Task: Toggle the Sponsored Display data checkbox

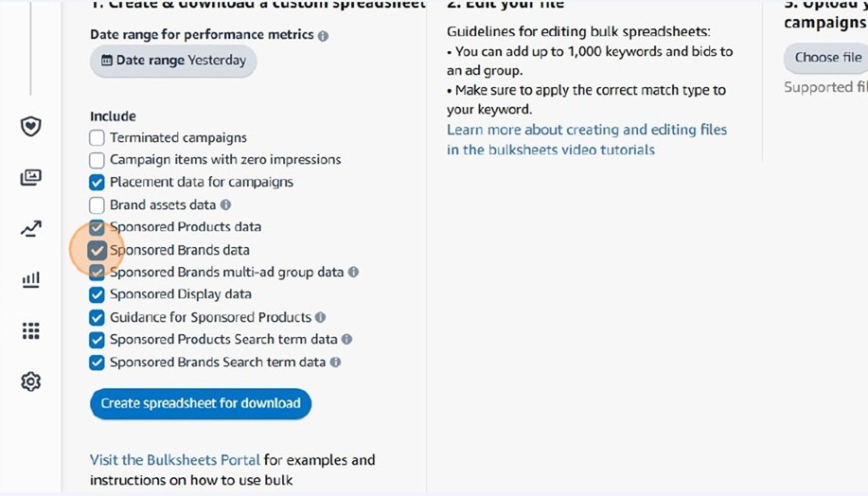Action: (97, 294)
